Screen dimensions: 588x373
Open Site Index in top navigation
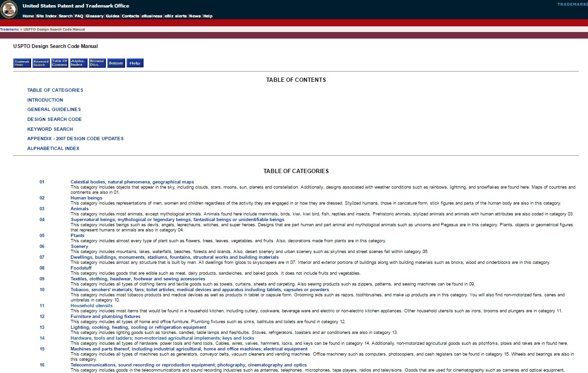point(47,16)
